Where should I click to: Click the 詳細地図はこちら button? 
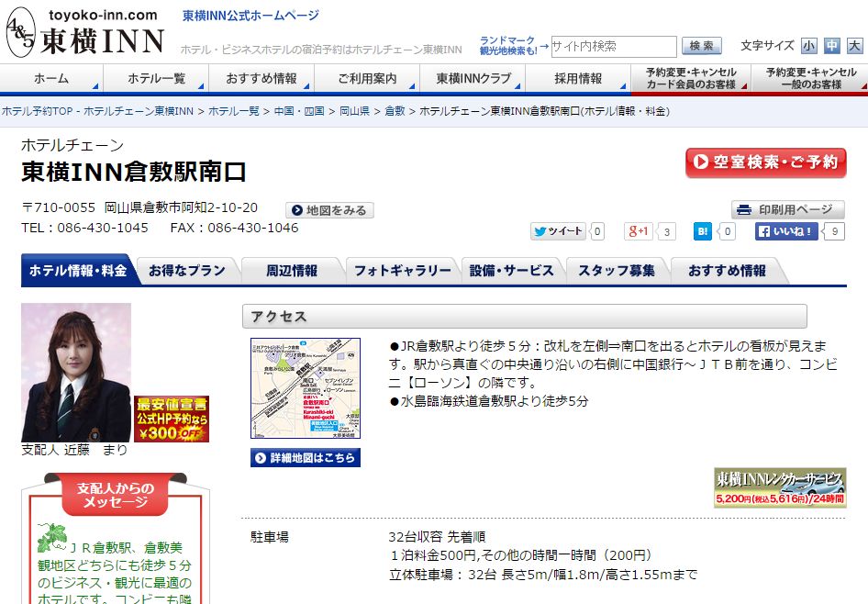[305, 457]
